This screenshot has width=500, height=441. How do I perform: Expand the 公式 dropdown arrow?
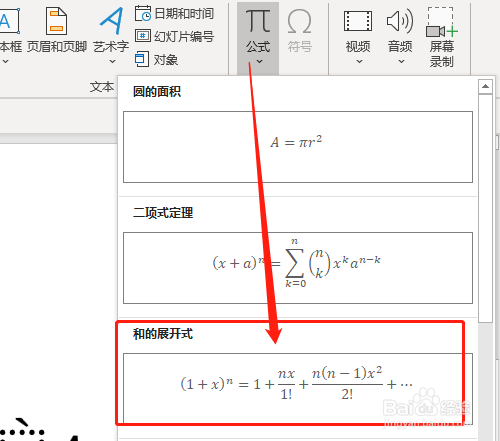pos(259,61)
